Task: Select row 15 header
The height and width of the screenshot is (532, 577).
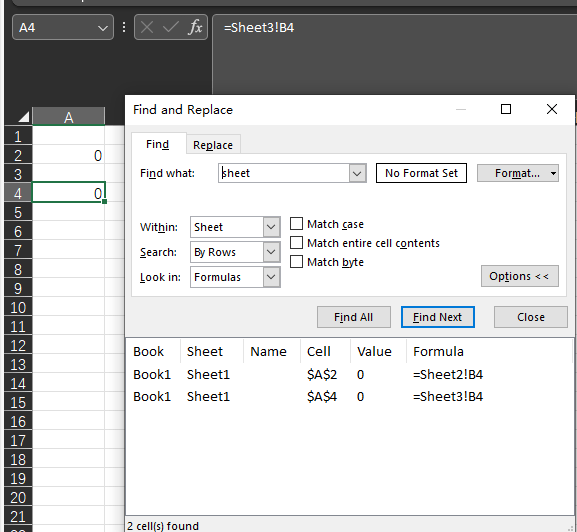Action: pyautogui.click(x=18, y=402)
